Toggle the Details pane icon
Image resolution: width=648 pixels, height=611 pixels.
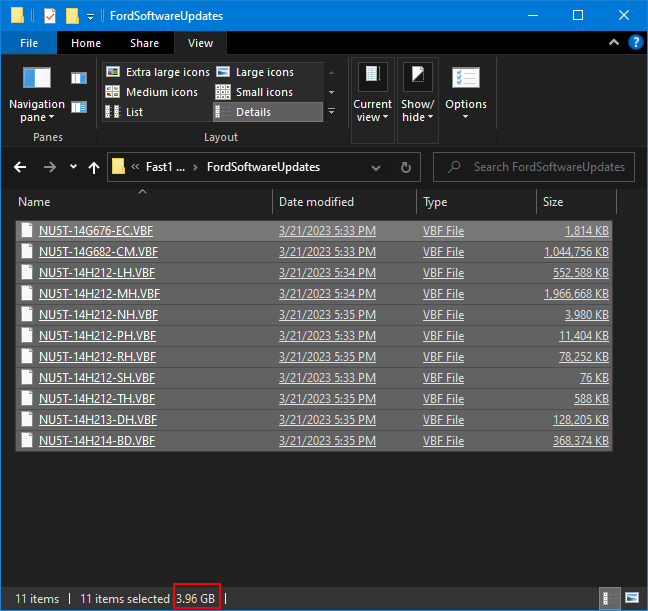point(79,107)
